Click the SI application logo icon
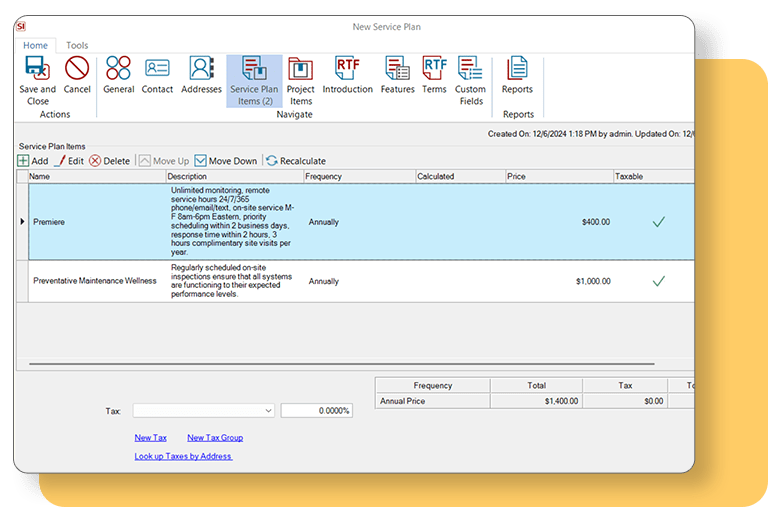780x526 pixels. pyautogui.click(x=21, y=26)
